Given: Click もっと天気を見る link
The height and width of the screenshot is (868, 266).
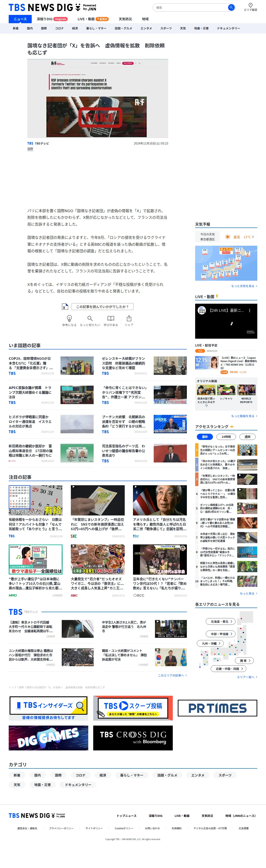Looking at the screenshot, I should point(244,286).
